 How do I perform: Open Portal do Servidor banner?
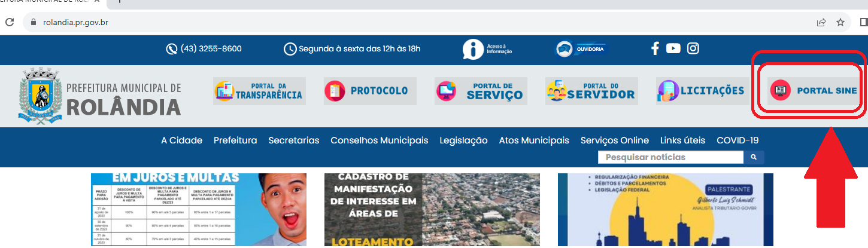591,91
